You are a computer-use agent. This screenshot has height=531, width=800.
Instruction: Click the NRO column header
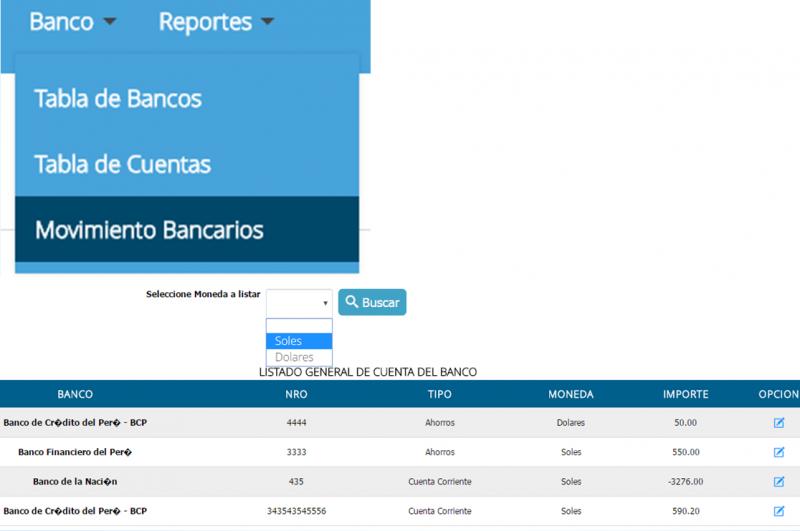(x=296, y=394)
